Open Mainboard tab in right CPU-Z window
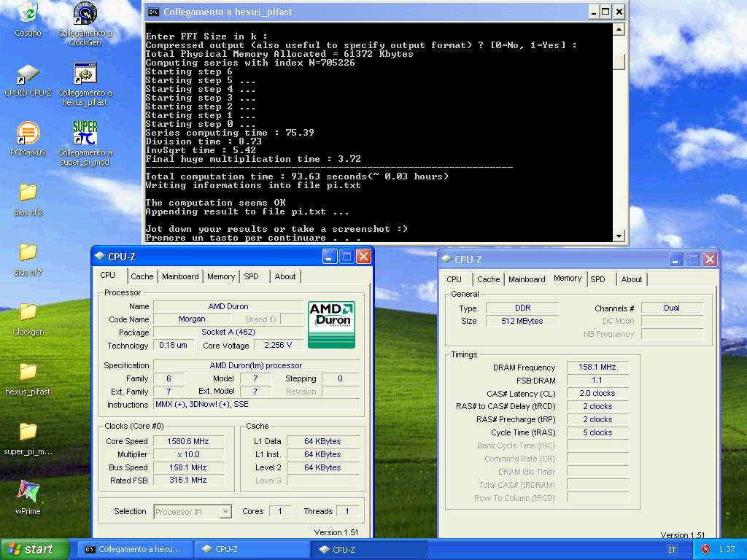This screenshot has width=747, height=560. point(527,279)
